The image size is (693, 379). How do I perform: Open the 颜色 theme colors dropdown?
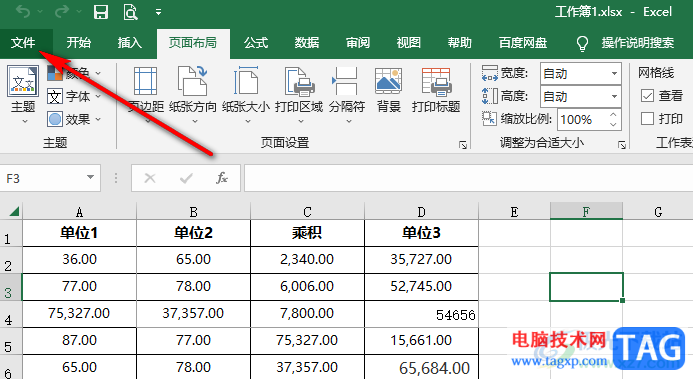(74, 73)
